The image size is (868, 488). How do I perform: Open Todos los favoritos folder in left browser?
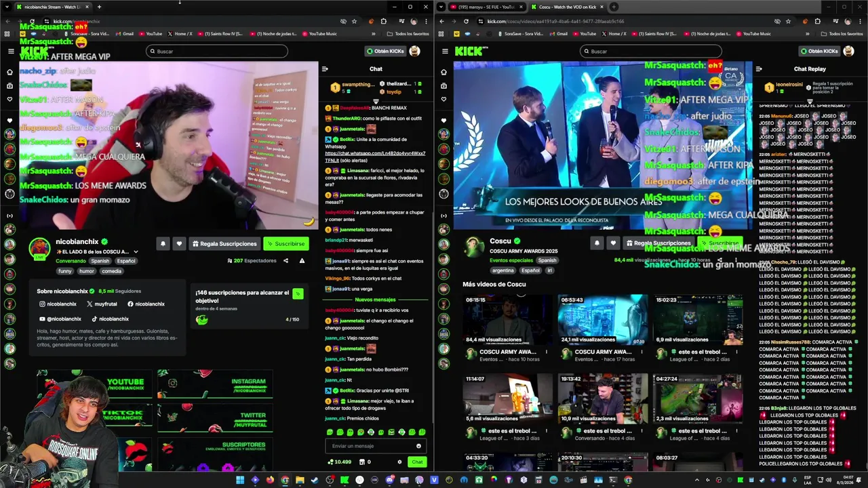tap(408, 33)
